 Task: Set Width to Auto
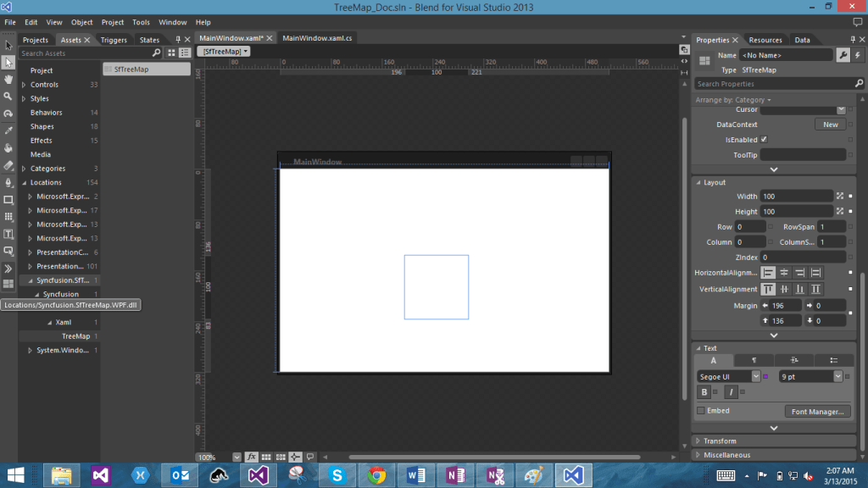pyautogui.click(x=840, y=197)
